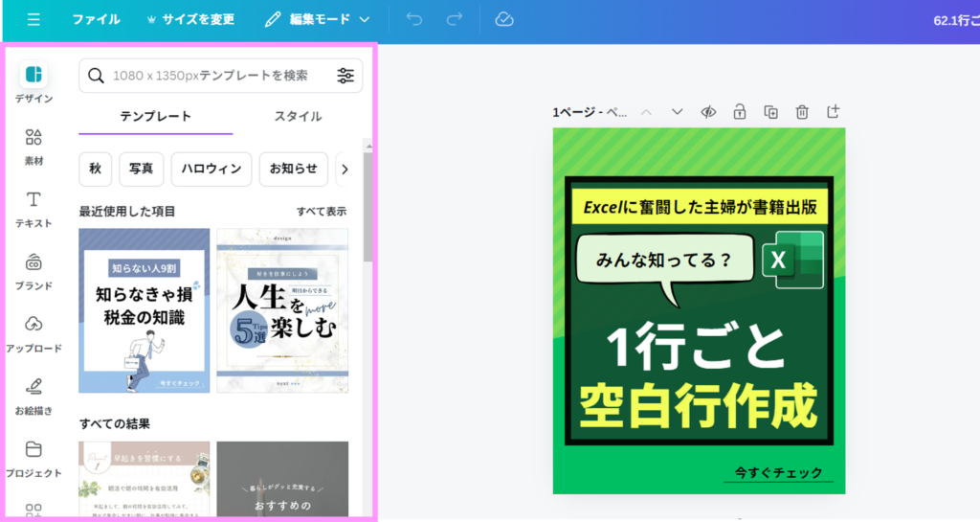Open the アップロード uploads panel

click(33, 333)
